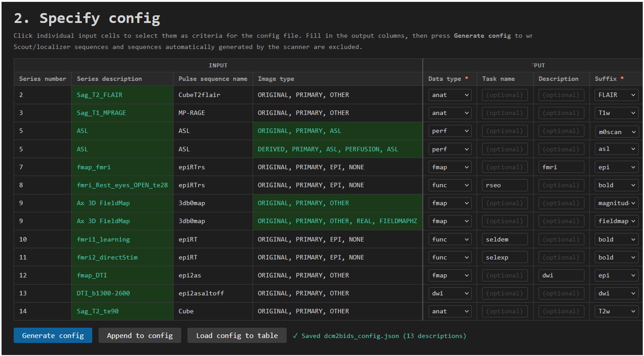Image resolution: width=644 pixels, height=356 pixels.
Task: Click the dwi description field for fmap_DTI
Action: click(x=561, y=275)
